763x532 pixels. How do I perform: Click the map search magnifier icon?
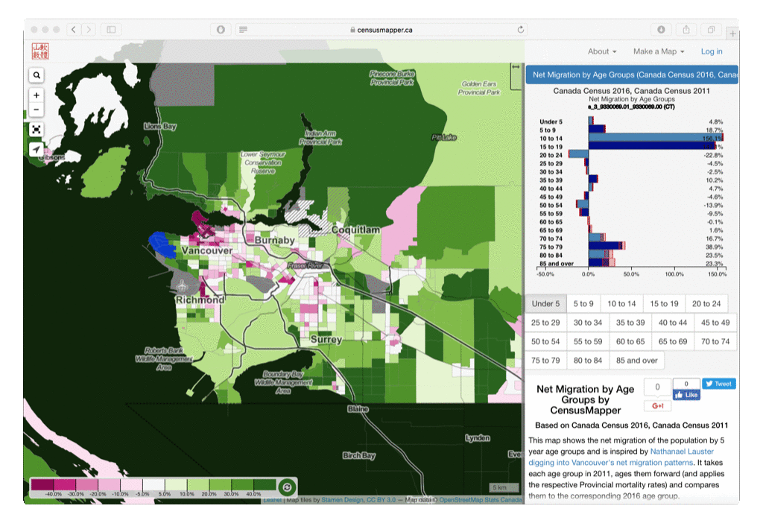coord(37,75)
